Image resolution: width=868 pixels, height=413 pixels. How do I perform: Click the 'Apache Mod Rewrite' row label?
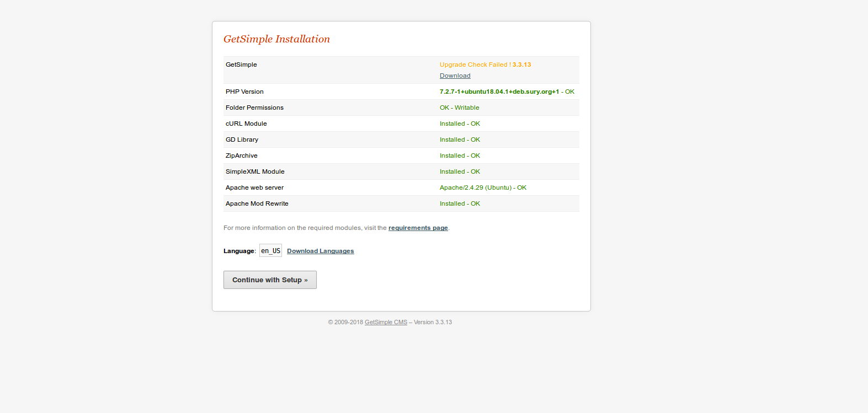(257, 203)
